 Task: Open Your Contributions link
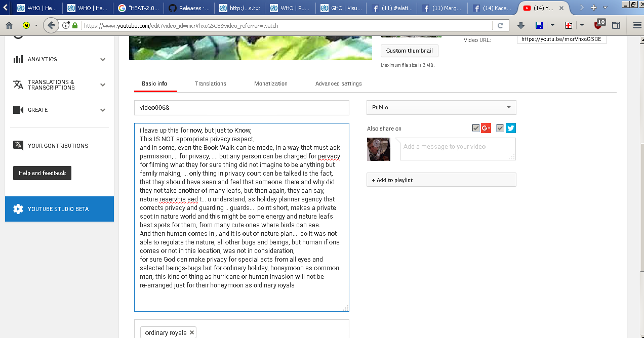tap(58, 146)
